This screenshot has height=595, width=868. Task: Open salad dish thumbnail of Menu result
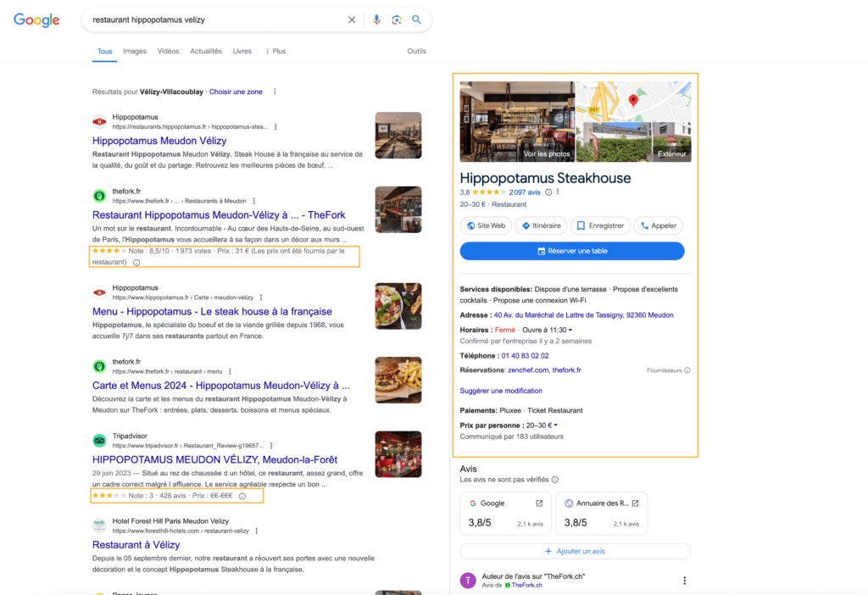coord(398,306)
